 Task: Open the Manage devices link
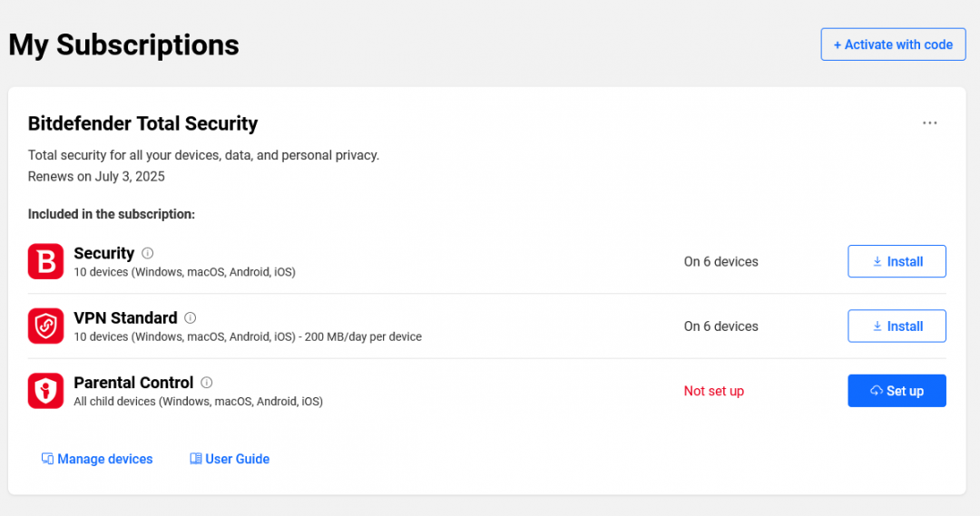(x=105, y=459)
